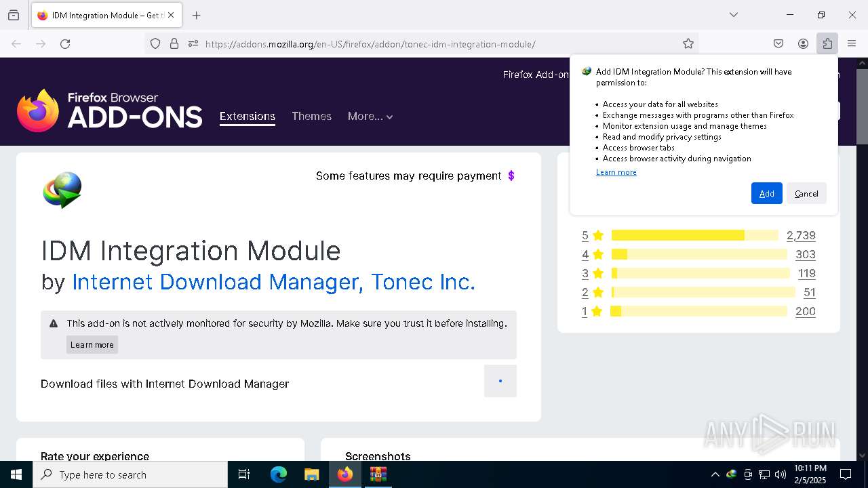Screen dimensions: 868x488
Task: Close the IDM Integration Module tab
Action: (172, 15)
